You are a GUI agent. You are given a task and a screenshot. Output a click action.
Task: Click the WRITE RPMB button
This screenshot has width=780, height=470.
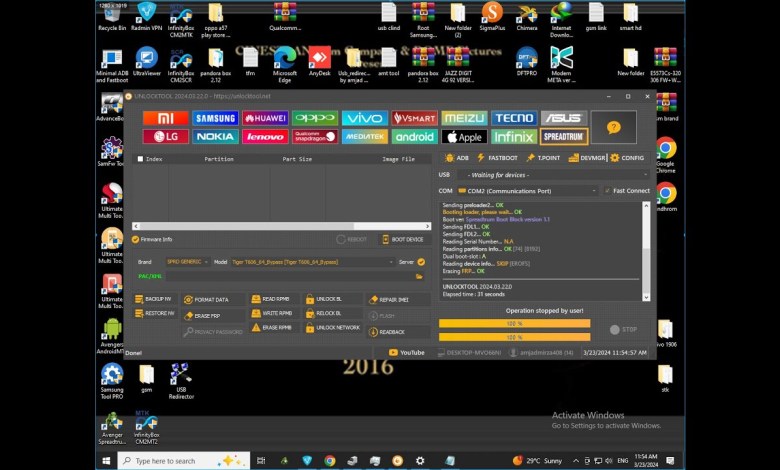pos(275,313)
